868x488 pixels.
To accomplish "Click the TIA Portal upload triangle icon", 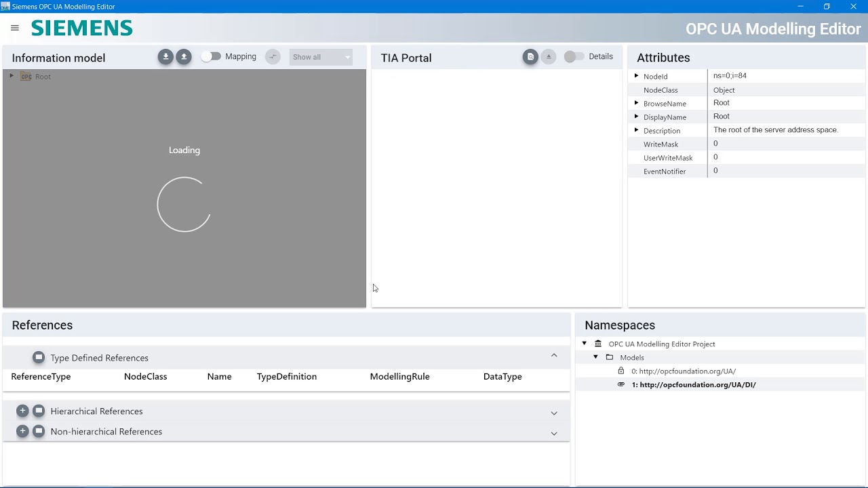I will pyautogui.click(x=549, y=57).
